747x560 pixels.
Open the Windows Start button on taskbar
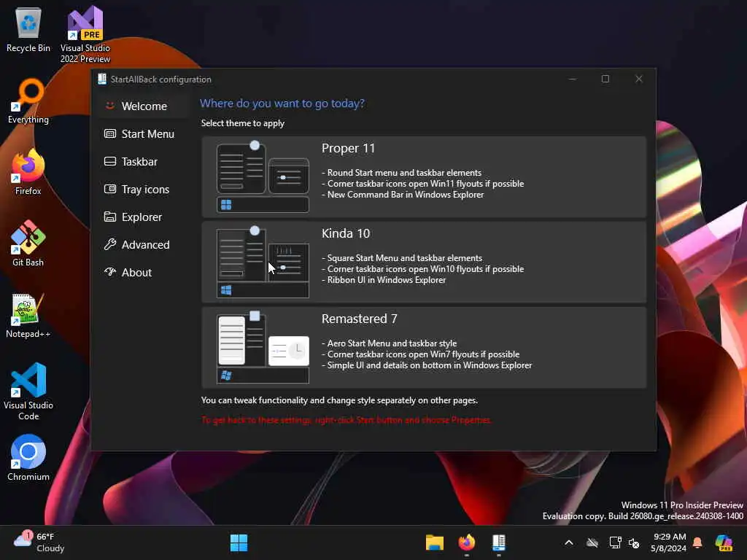click(x=239, y=542)
